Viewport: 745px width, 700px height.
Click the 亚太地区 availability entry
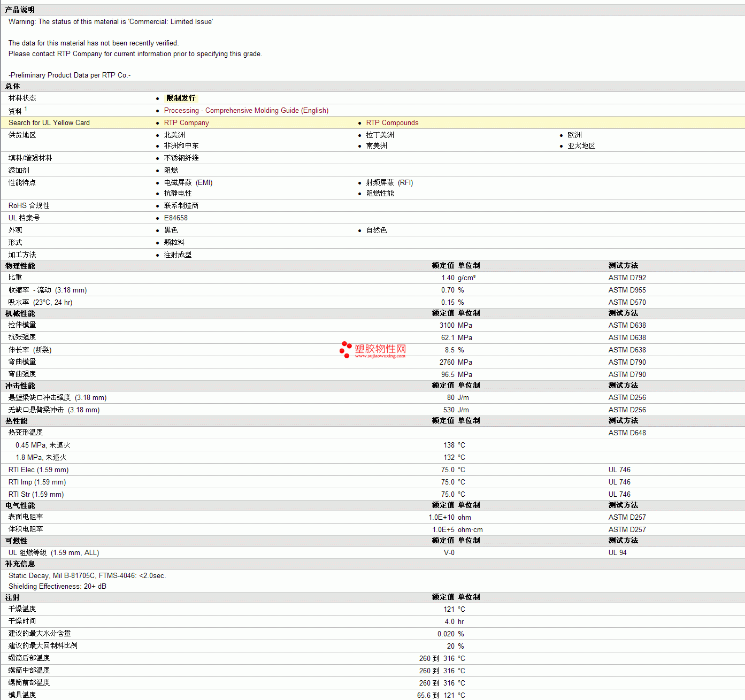(x=581, y=146)
